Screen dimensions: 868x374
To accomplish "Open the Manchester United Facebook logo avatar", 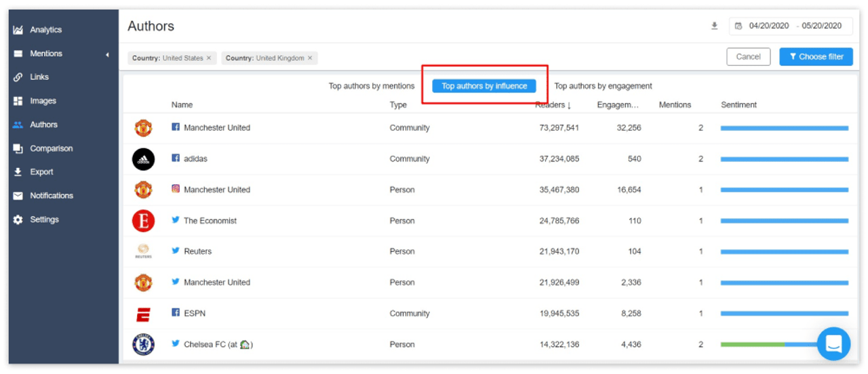I will coord(143,128).
